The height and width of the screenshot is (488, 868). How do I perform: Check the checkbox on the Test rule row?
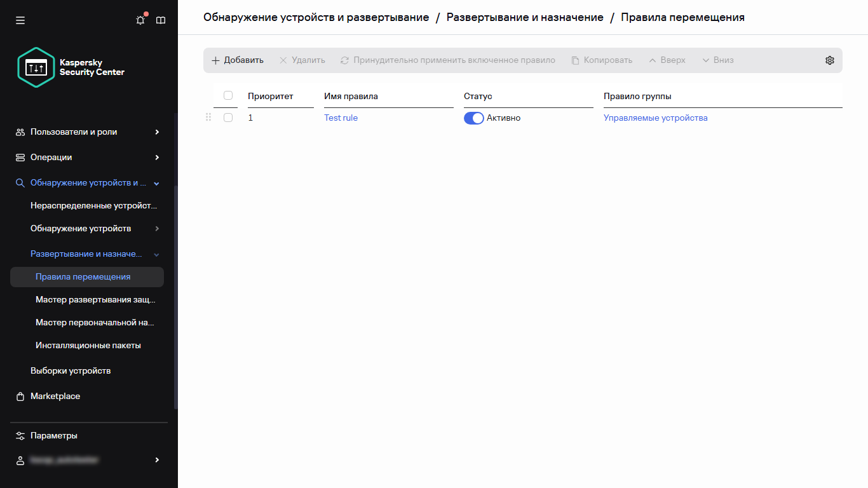click(x=227, y=117)
